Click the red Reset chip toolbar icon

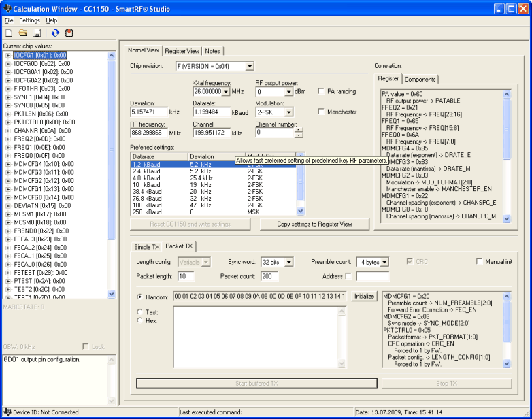(69, 33)
